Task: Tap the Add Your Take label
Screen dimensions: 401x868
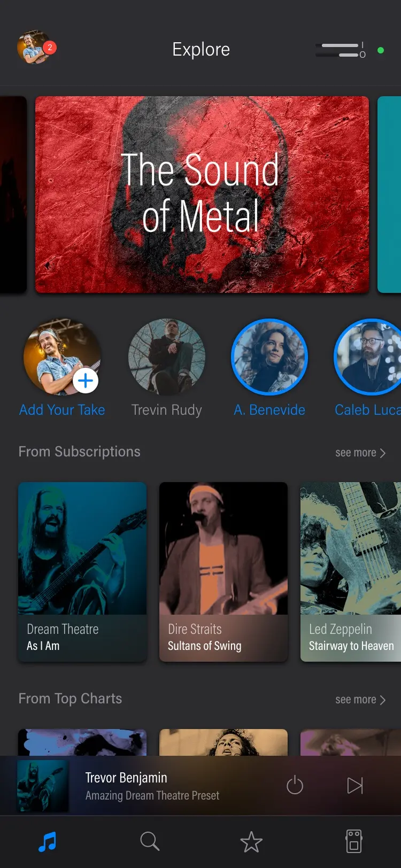Action: [x=62, y=410]
